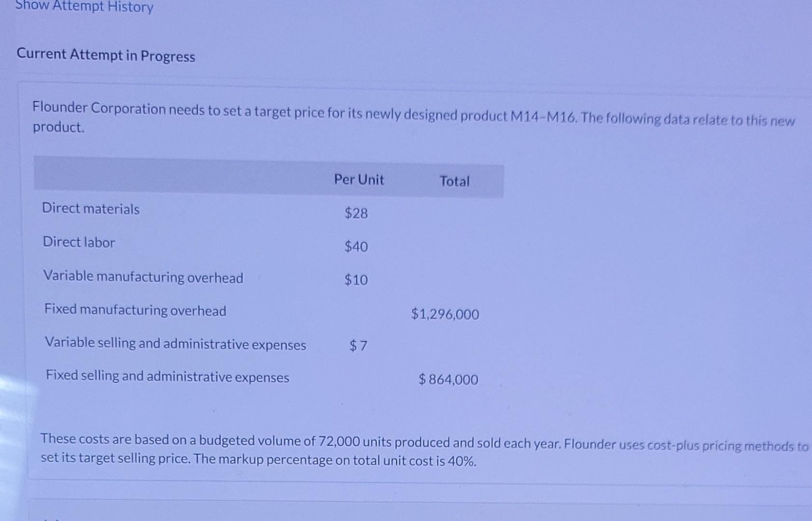Click the Variable manufacturing overhead label
This screenshot has height=521, width=812.
tap(143, 276)
